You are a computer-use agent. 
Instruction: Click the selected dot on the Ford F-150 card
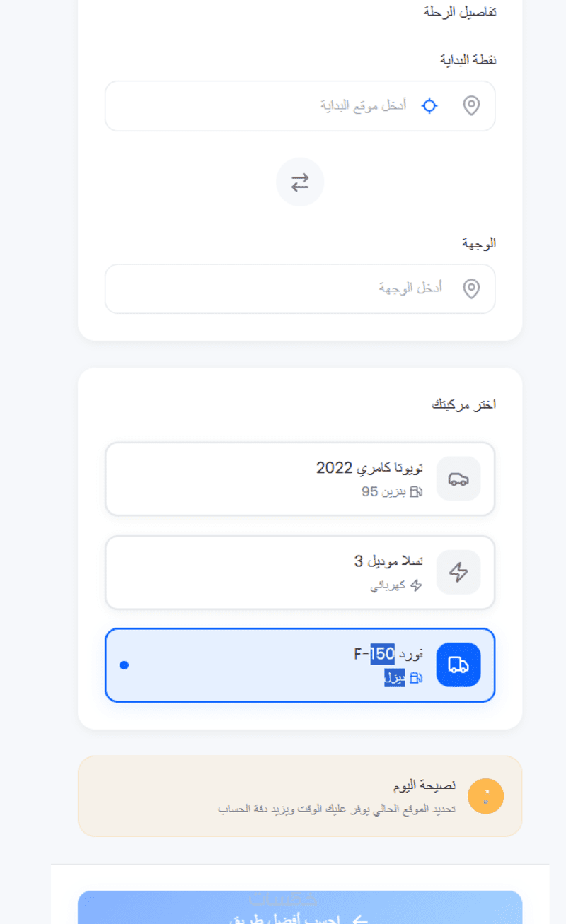tap(125, 665)
